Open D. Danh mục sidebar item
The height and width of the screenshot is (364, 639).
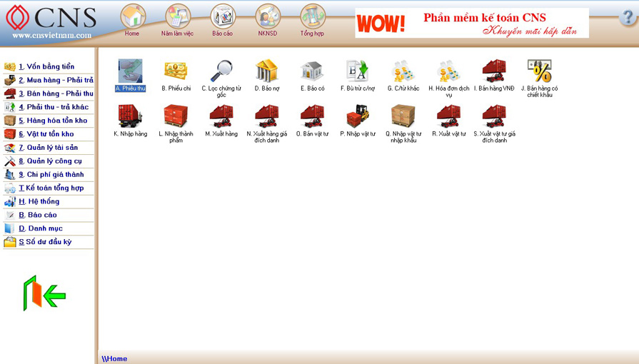(49, 228)
